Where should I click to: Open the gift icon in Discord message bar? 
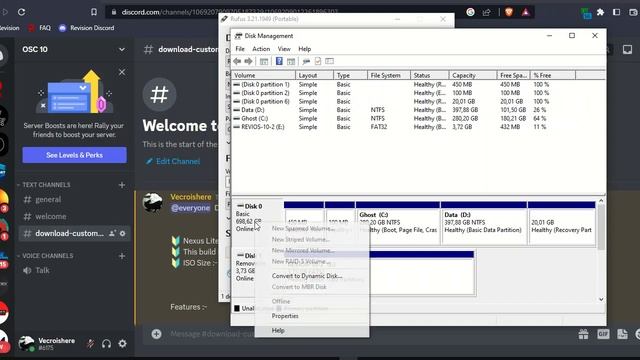583,334
